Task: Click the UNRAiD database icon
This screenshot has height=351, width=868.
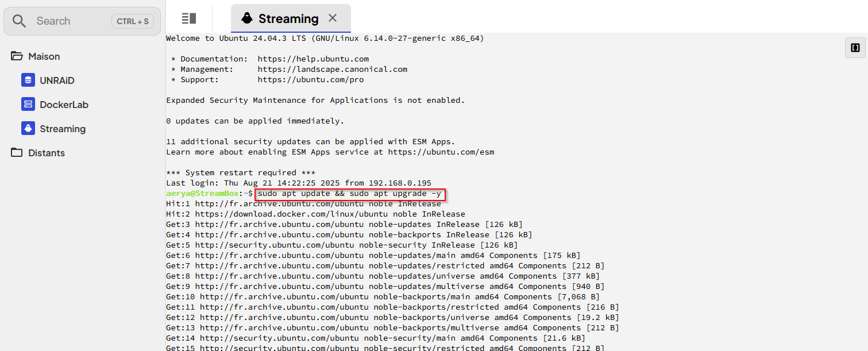Action: pos(28,80)
